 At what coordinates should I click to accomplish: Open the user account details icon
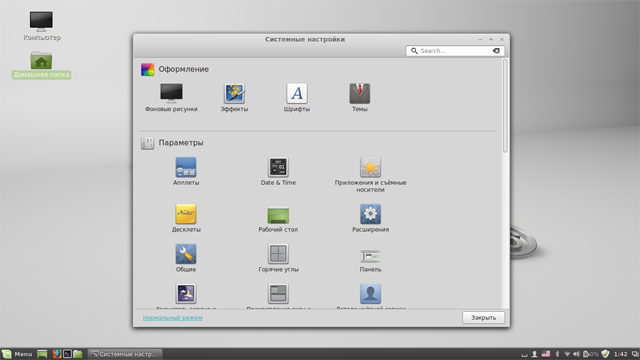[x=370, y=293]
